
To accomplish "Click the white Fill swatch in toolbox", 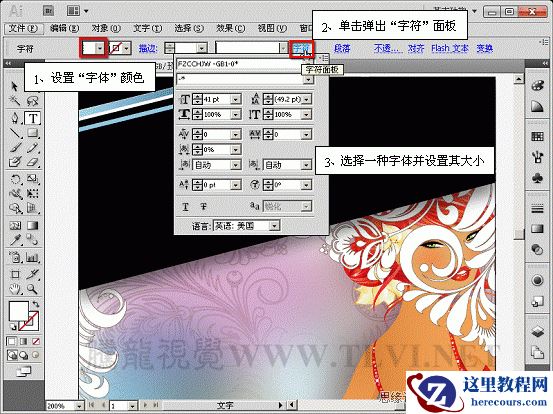I will click(x=18, y=311).
